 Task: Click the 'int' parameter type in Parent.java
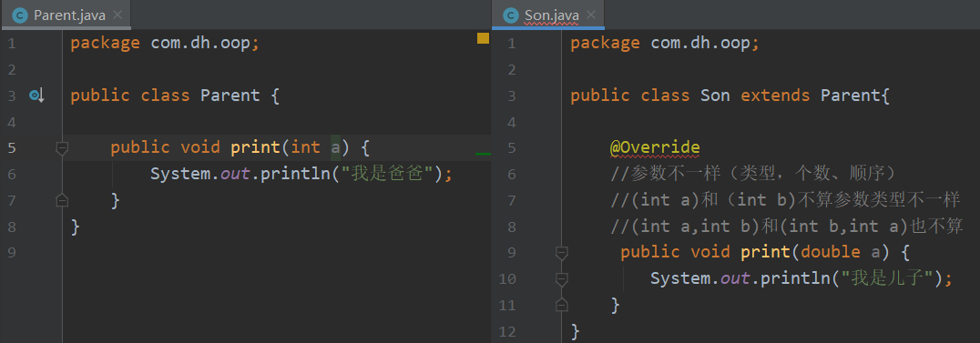306,148
